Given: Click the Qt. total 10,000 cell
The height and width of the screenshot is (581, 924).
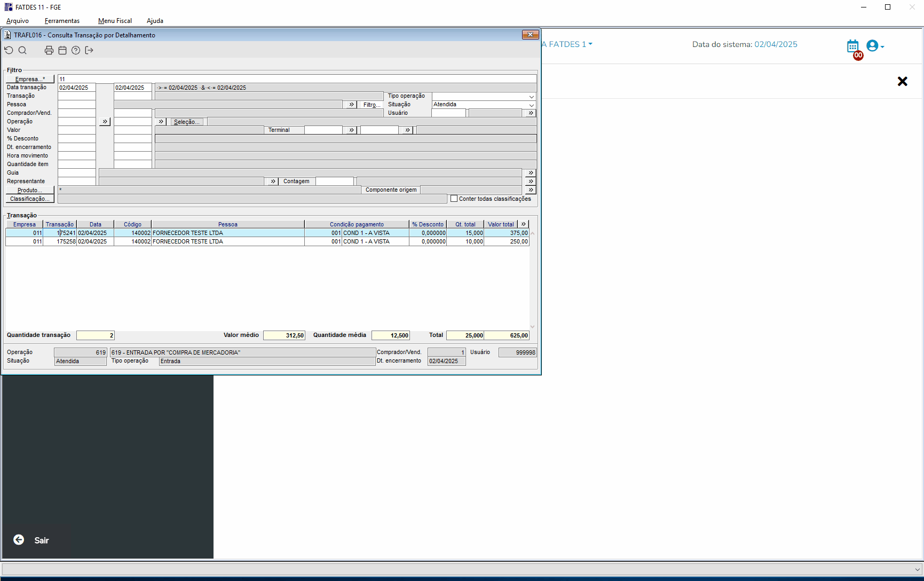Looking at the screenshot, I should click(465, 241).
